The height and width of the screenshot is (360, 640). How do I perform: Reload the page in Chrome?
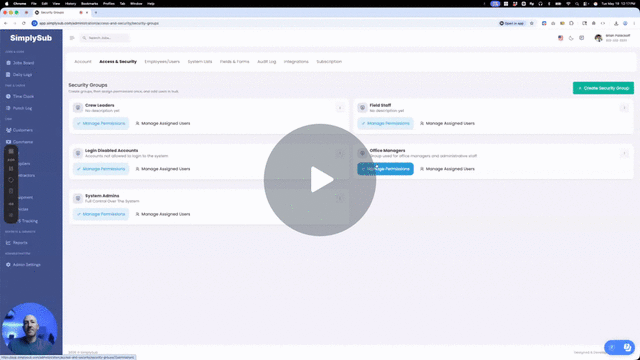(24, 23)
